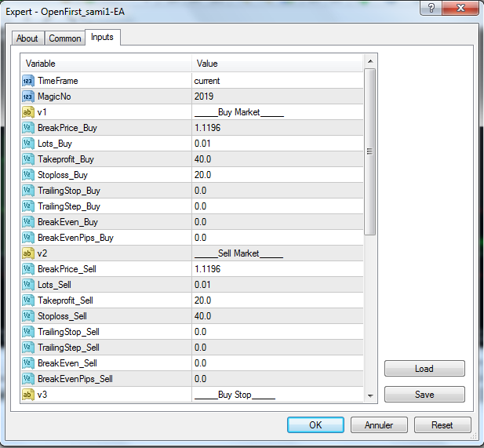
Task: Reset the inputs with Reset button
Action: (442, 424)
